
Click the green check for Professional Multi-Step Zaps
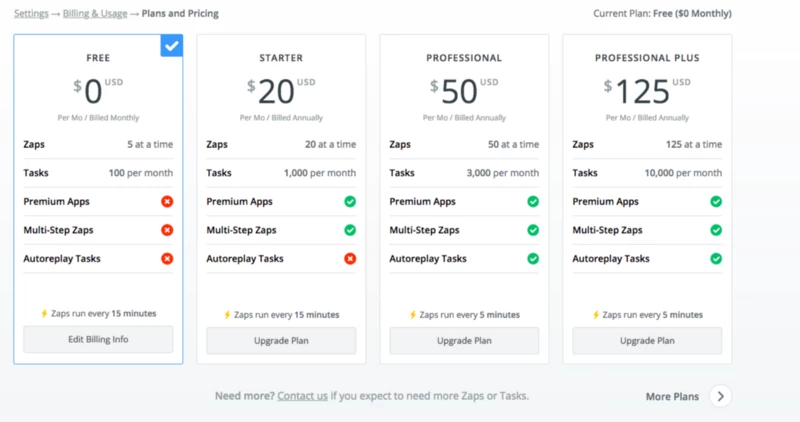coord(532,230)
